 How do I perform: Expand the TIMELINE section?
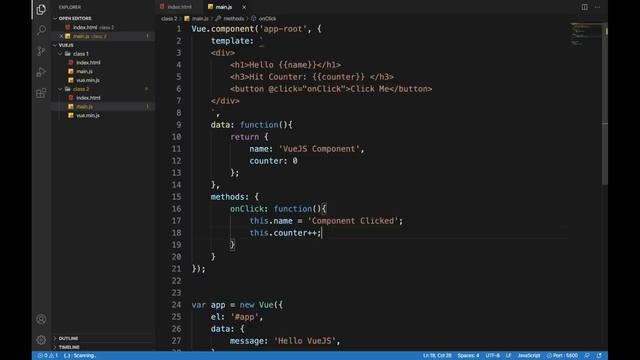(69, 347)
